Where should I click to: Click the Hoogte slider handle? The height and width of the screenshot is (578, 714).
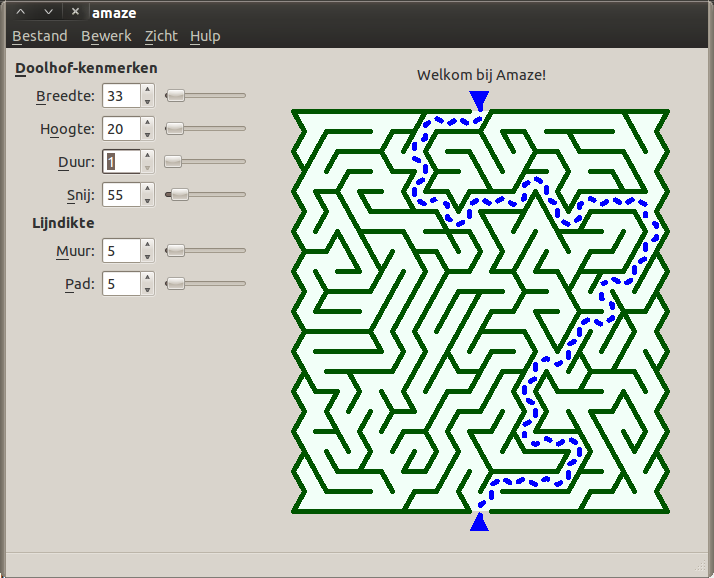[x=174, y=128]
